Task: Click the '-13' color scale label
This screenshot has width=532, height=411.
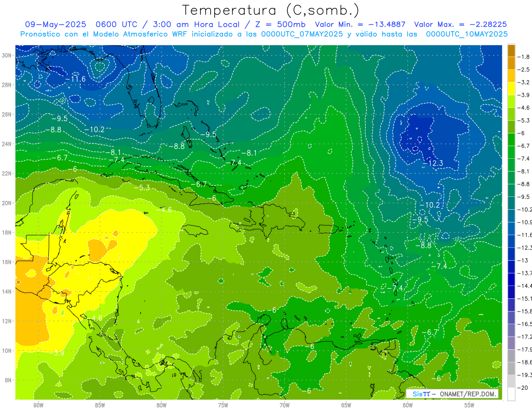Action: [x=523, y=260]
